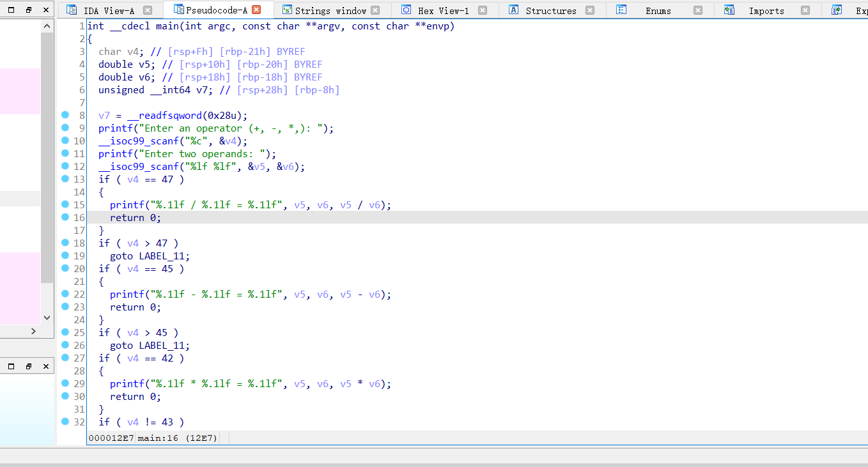Toggle breakpoint on line 29 printf
This screenshot has height=467, width=868.
pyautogui.click(x=65, y=383)
